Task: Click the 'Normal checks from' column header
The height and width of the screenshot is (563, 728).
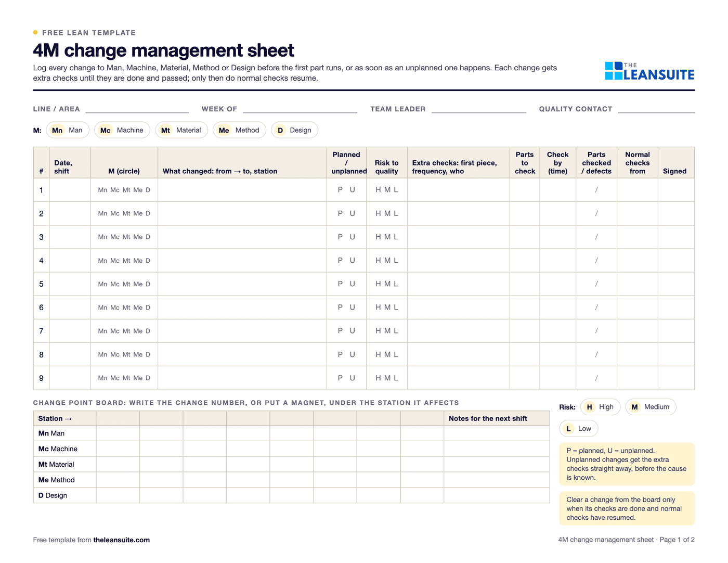Action: 638,163
